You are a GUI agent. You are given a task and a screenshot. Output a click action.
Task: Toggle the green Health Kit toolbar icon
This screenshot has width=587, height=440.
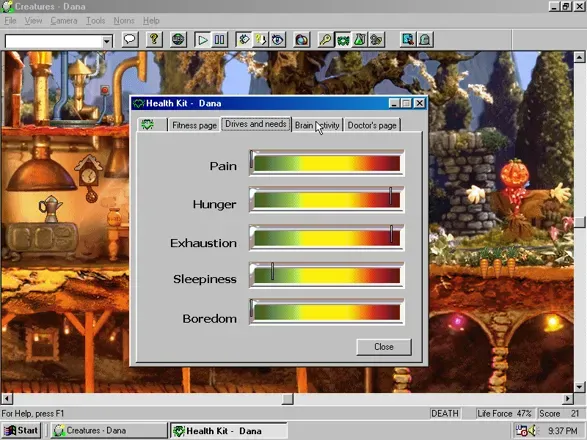[x=343, y=39]
